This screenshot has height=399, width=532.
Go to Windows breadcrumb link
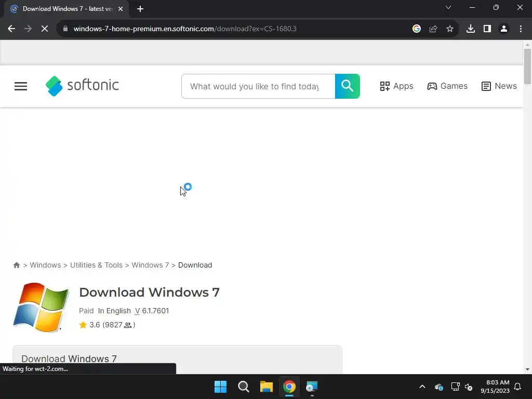[x=46, y=265]
